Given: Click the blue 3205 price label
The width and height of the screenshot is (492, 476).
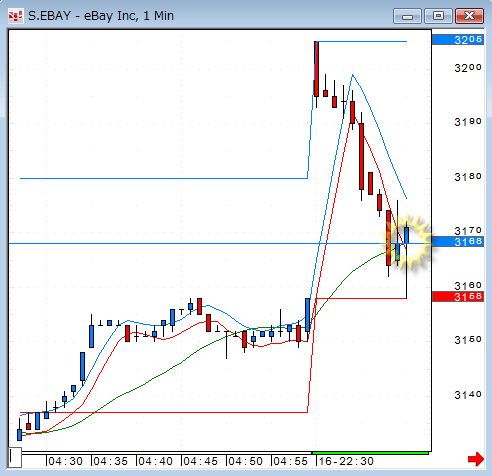Looking at the screenshot, I should pyautogui.click(x=458, y=40).
